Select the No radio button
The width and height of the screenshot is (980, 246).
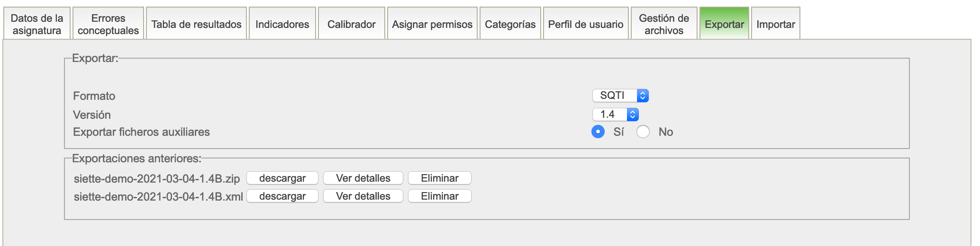click(x=643, y=132)
